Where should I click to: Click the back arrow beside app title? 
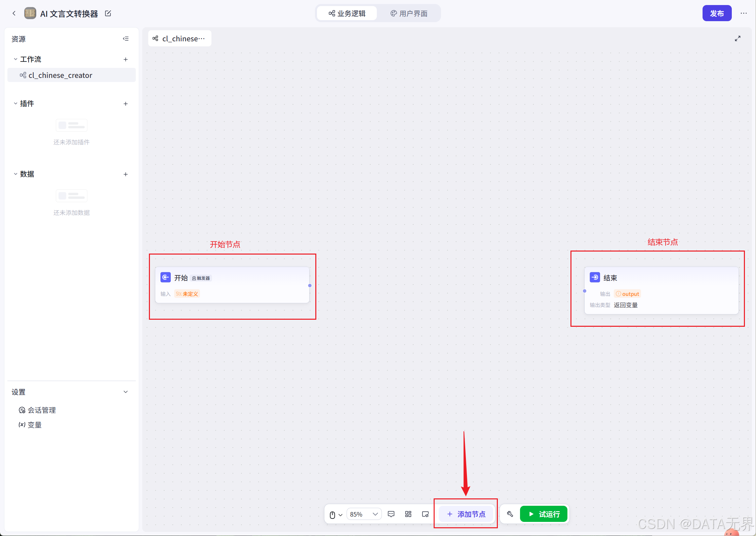click(14, 13)
